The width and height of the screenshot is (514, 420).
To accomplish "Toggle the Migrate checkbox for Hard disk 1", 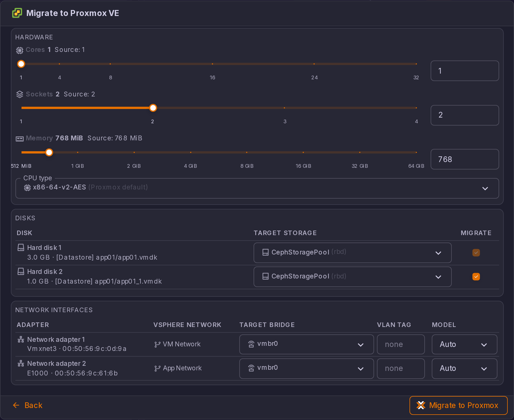I will (476, 253).
